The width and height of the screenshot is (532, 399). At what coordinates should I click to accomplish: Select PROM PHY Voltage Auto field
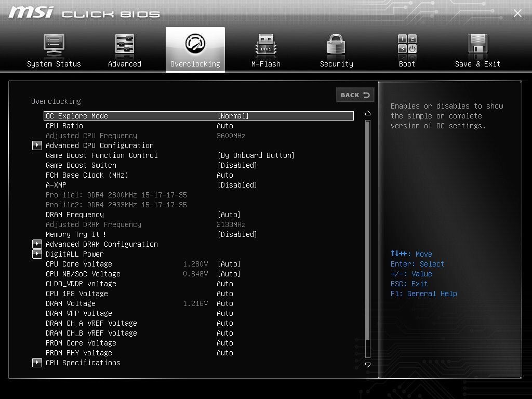point(225,353)
